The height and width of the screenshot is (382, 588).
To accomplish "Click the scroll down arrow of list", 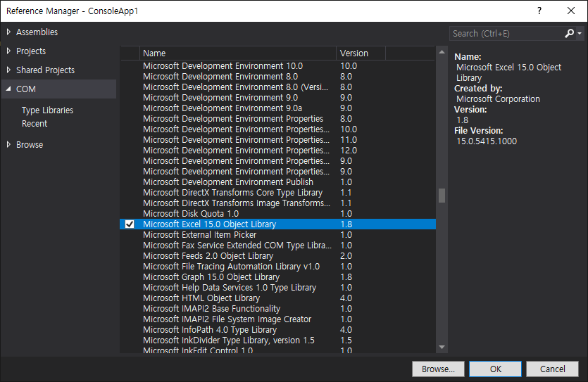I will click(x=442, y=347).
